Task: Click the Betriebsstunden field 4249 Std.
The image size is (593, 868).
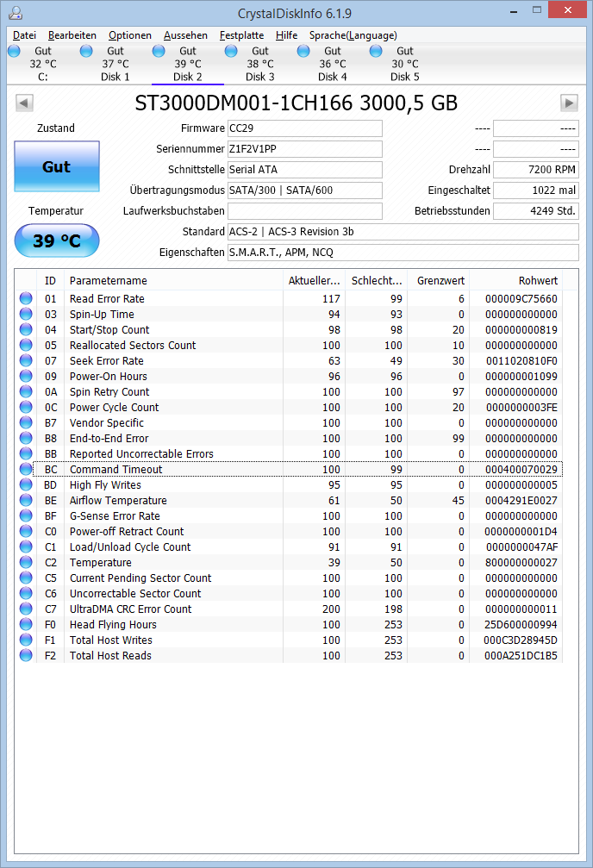Action: [x=536, y=211]
